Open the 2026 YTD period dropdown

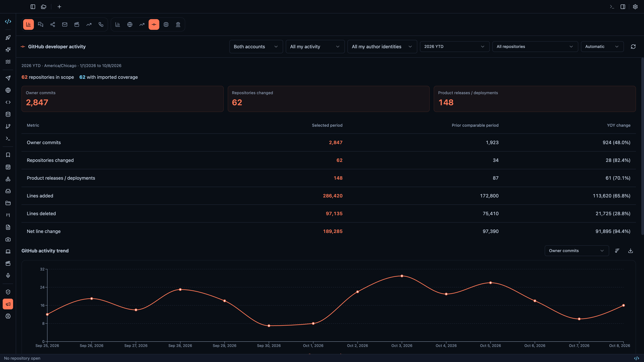click(x=454, y=47)
